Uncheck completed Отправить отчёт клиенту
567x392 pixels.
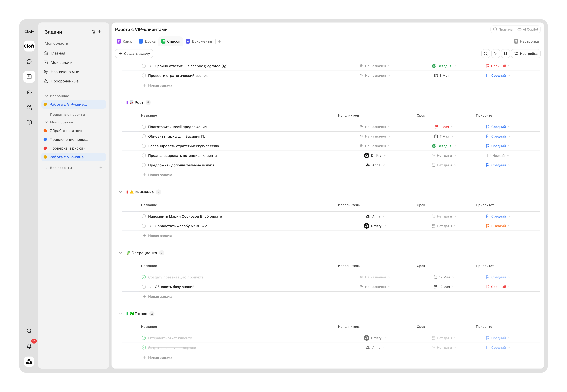[x=144, y=338]
